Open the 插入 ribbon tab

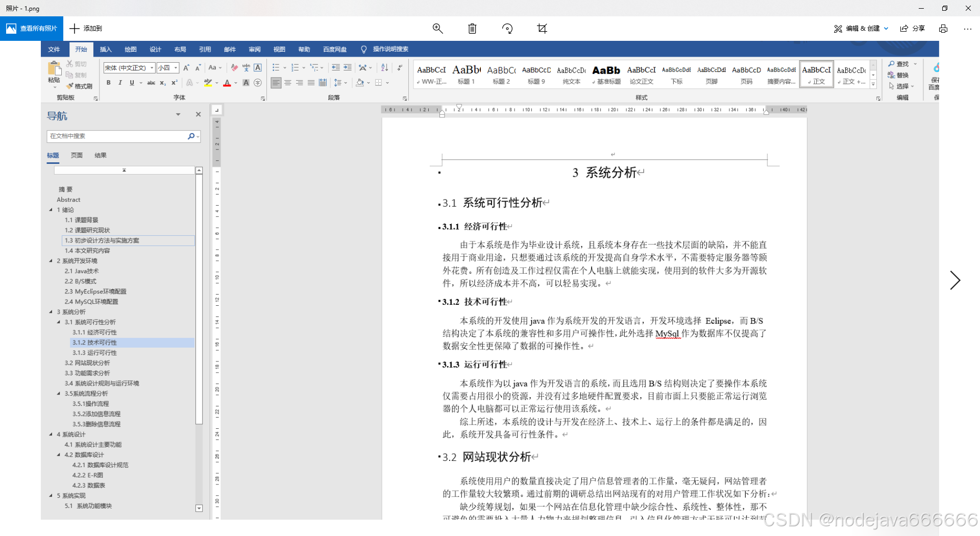106,50
